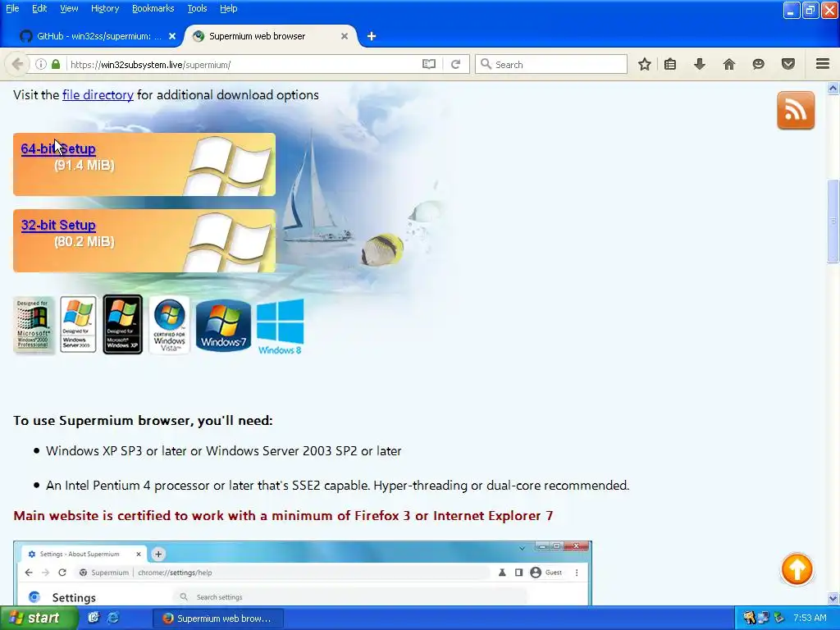Select the Supermium web browser tab

pos(271,36)
